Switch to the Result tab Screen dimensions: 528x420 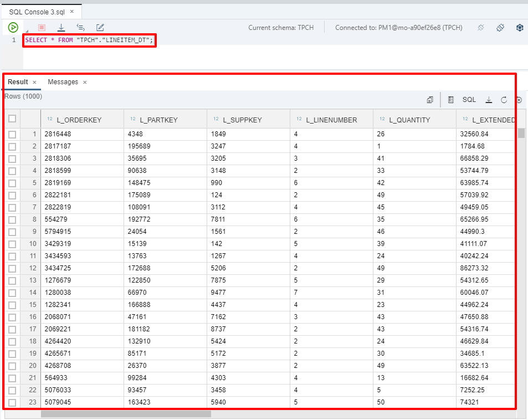(x=18, y=82)
